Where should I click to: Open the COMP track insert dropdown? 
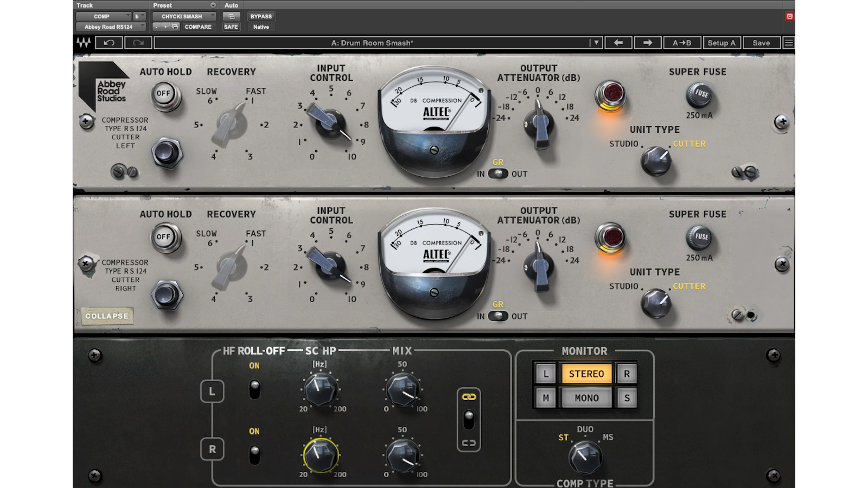(104, 16)
